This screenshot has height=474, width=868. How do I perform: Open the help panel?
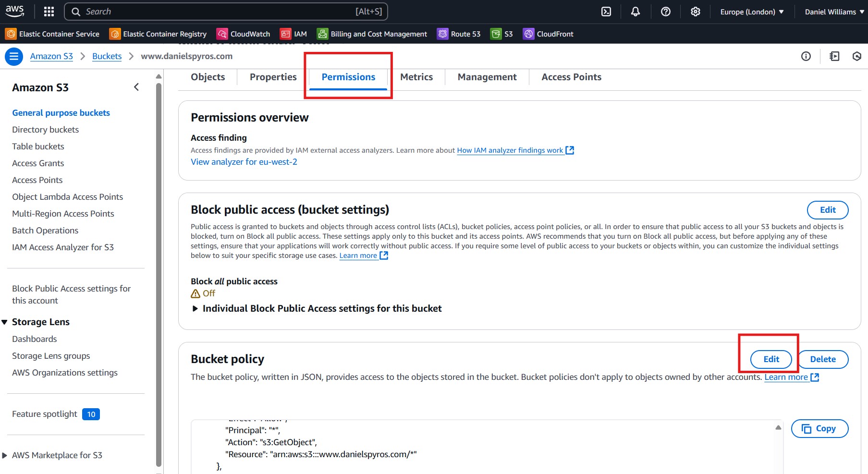click(665, 11)
